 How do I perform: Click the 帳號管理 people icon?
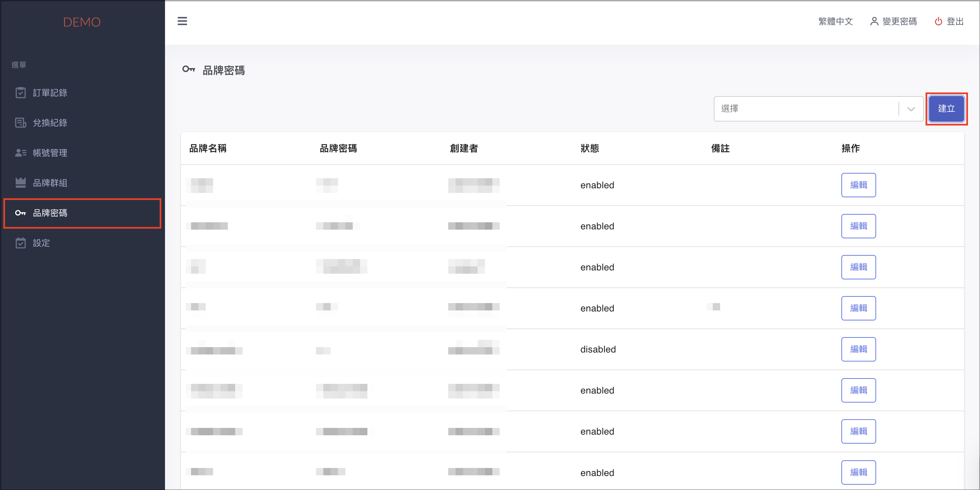tap(21, 153)
